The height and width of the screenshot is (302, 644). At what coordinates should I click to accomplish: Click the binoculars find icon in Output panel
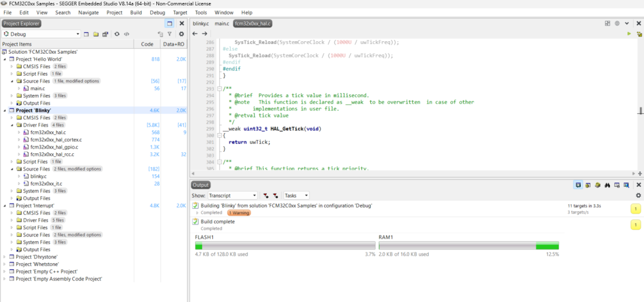tap(608, 185)
